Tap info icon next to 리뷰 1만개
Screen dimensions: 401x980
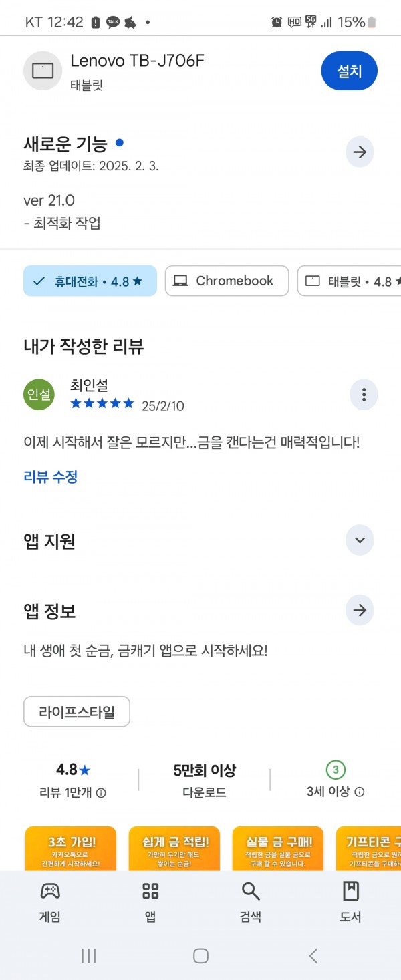point(101,793)
